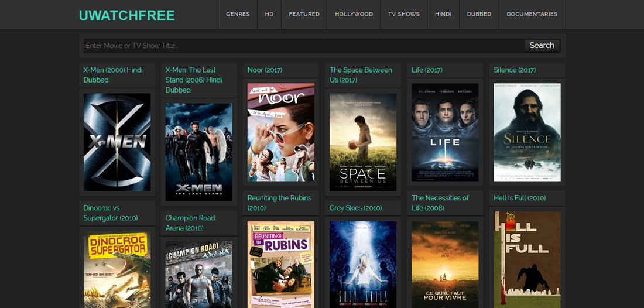644x308 pixels.
Task: Select the Grey Skies poster
Action: 363,265
